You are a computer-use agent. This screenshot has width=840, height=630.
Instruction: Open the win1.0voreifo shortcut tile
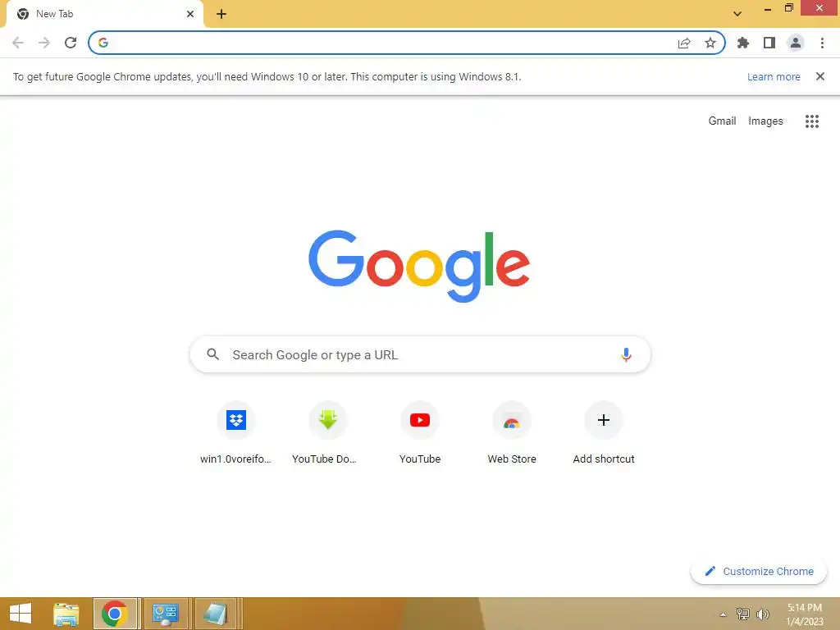pyautogui.click(x=235, y=433)
